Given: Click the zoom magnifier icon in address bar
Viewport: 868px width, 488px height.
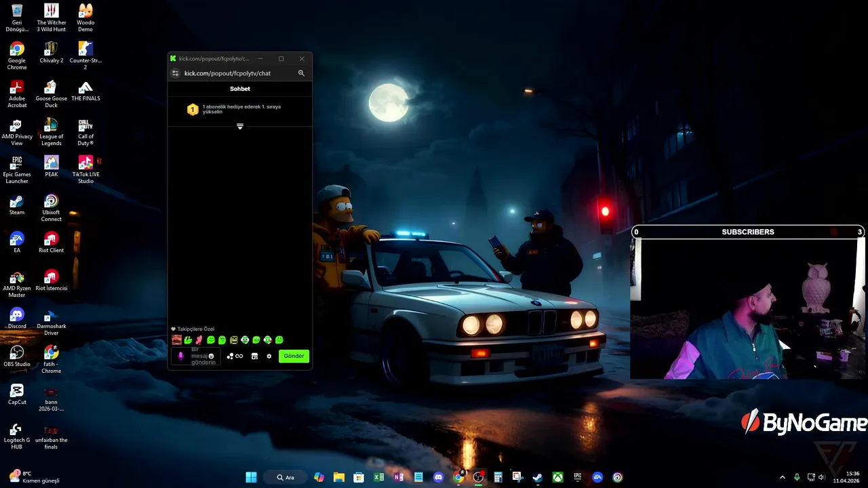Looking at the screenshot, I should click(x=301, y=73).
